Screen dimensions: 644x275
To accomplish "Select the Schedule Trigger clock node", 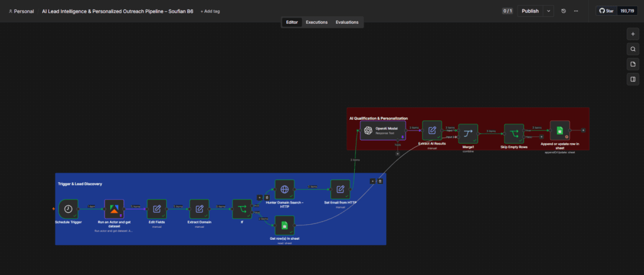I will (x=68, y=209).
